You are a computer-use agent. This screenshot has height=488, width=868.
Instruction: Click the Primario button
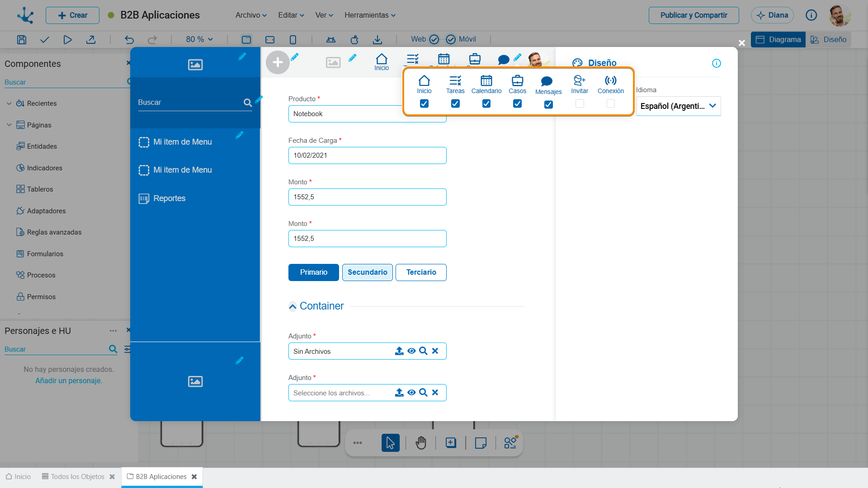tap(313, 272)
